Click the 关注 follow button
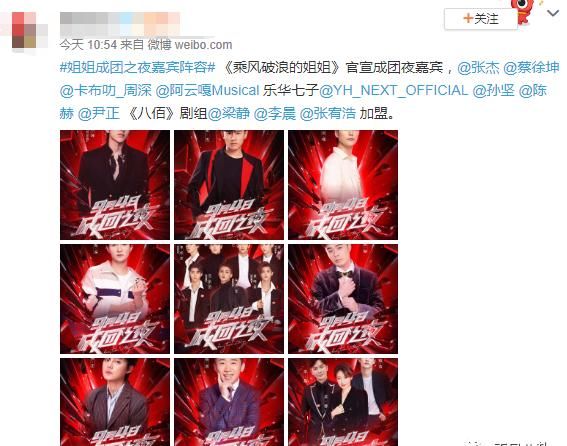Screen dimensions: 567x446 [x=481, y=19]
